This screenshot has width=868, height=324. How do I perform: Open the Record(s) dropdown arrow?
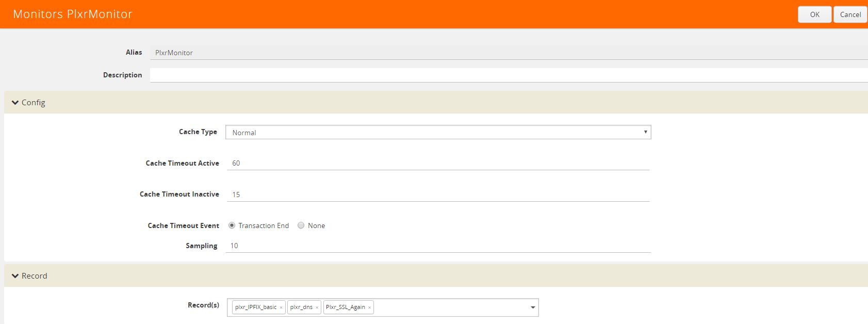pos(533,307)
